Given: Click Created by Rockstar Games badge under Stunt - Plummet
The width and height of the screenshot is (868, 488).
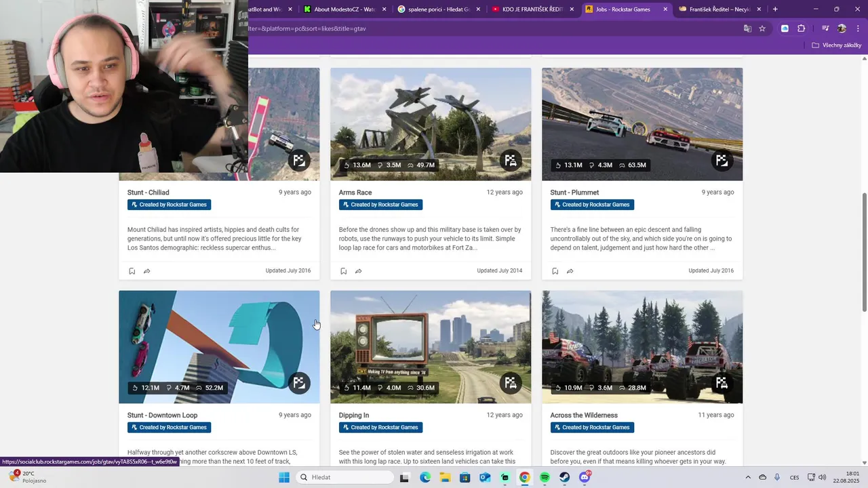Looking at the screenshot, I should pyautogui.click(x=592, y=205).
